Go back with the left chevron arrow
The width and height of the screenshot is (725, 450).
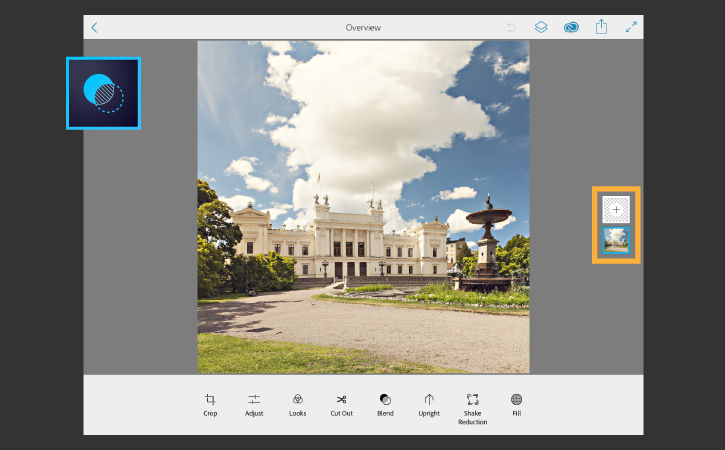tap(94, 27)
